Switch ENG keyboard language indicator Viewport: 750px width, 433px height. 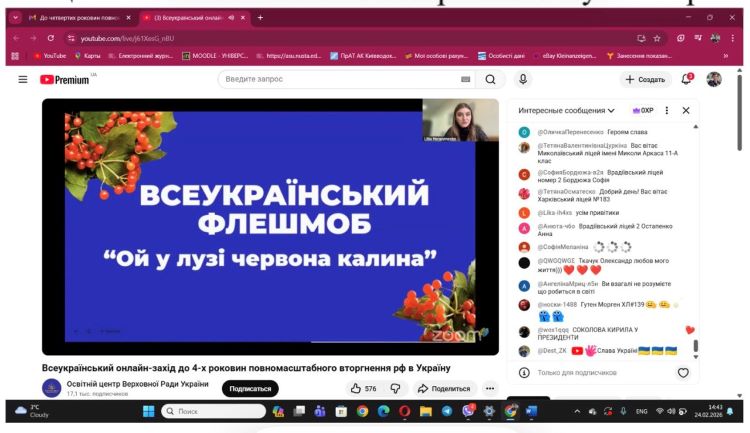(x=641, y=411)
